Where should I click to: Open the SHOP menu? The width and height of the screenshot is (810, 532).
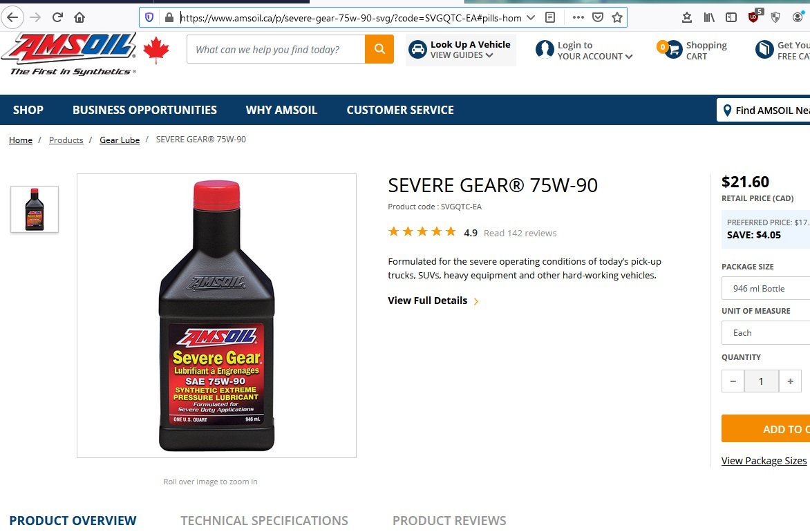(28, 110)
